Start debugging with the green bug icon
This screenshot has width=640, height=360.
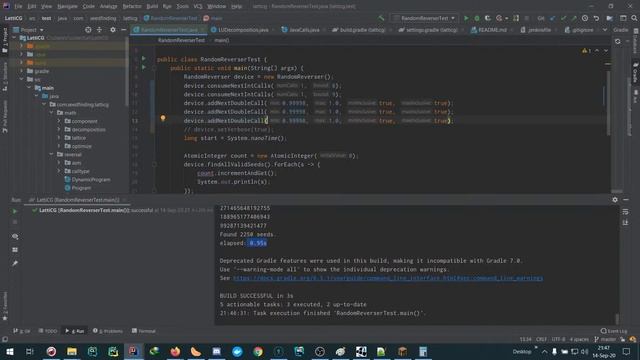[477, 18]
